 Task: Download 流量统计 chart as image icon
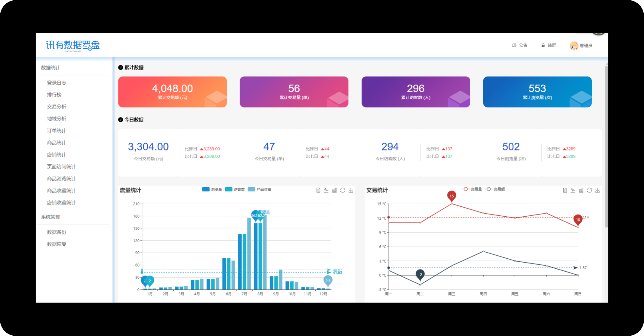351,190
